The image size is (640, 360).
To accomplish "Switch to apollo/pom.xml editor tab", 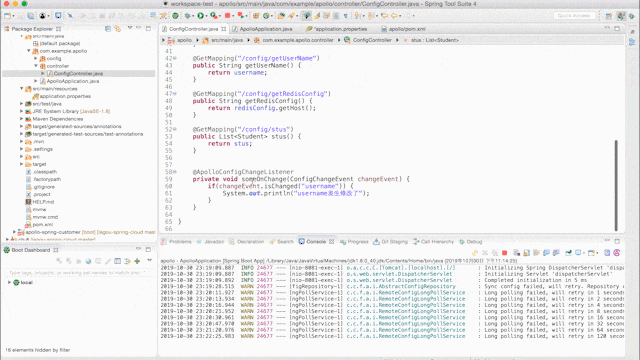I will [407, 29].
